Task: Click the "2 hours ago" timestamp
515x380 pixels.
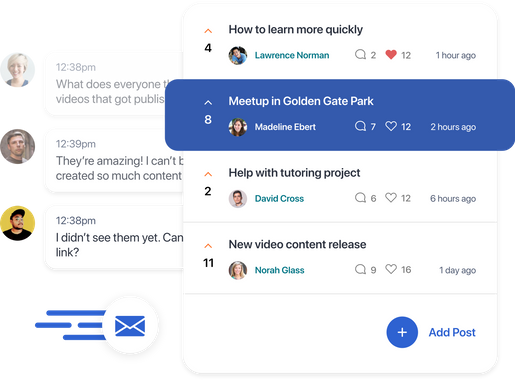Action: 453,127
